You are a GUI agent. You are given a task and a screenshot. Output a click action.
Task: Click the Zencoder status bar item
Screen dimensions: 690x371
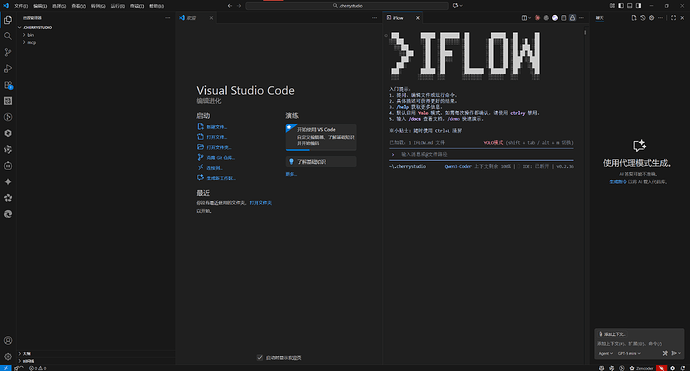click(x=642, y=368)
